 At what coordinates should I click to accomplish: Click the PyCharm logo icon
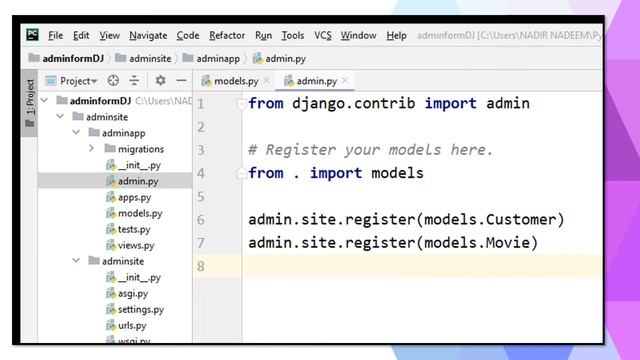pyautogui.click(x=32, y=35)
